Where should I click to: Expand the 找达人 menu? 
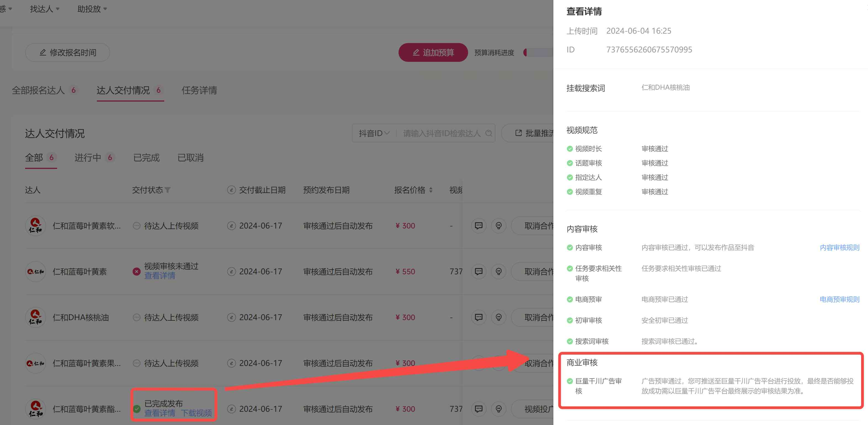(x=44, y=9)
